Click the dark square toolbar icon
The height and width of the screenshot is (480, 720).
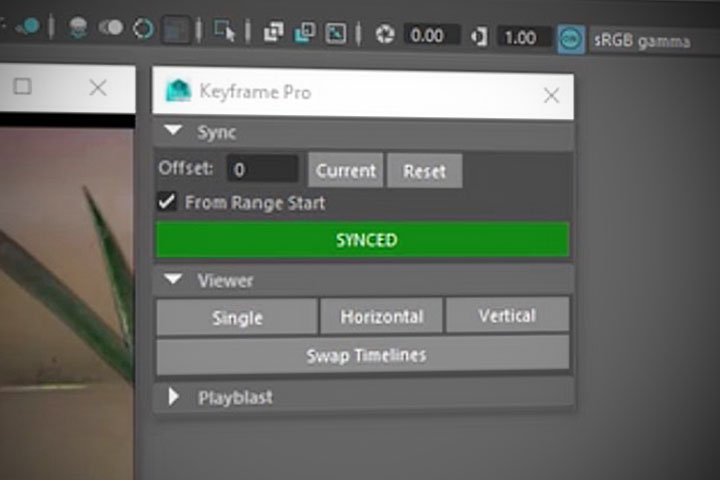click(x=177, y=30)
